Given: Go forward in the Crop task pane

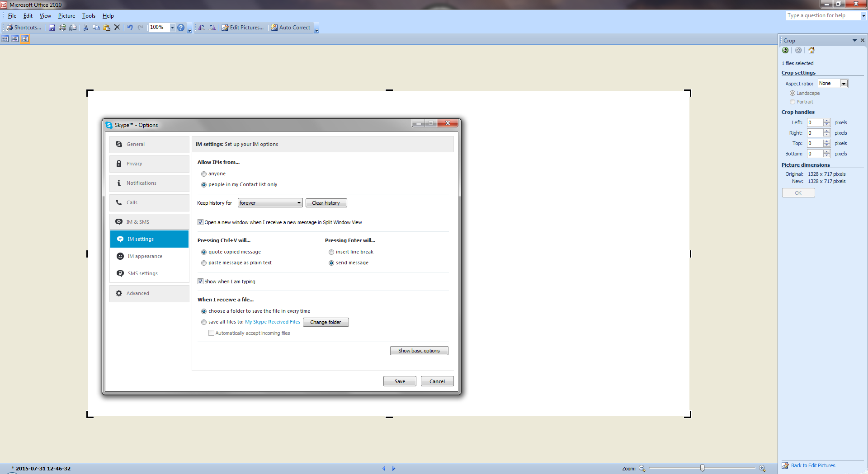Looking at the screenshot, I should click(x=798, y=51).
